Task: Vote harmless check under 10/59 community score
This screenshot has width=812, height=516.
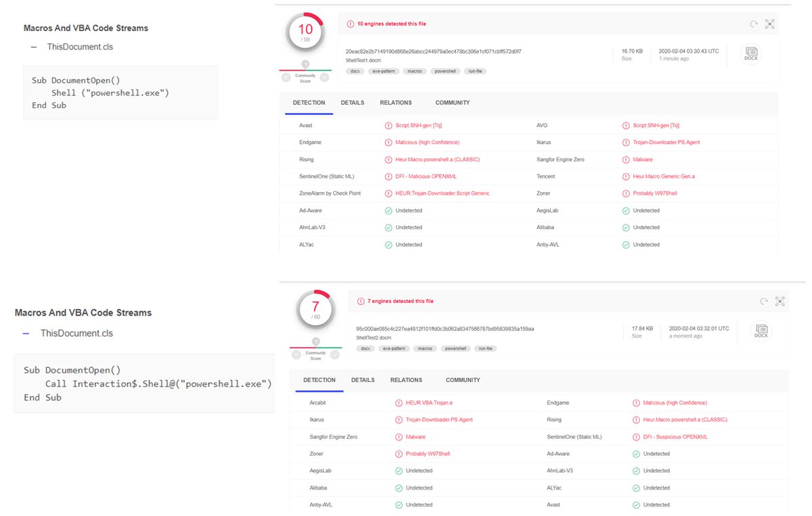Action: (x=324, y=77)
